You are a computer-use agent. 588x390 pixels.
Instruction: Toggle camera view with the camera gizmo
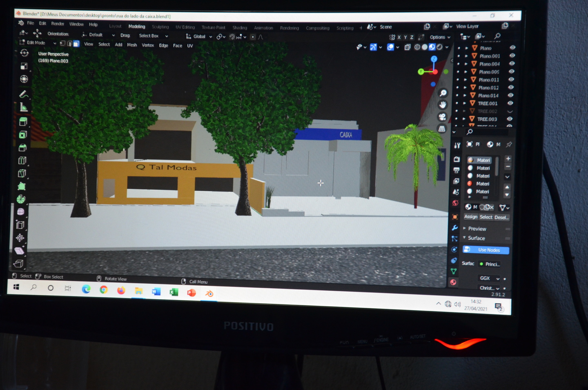coord(442,117)
